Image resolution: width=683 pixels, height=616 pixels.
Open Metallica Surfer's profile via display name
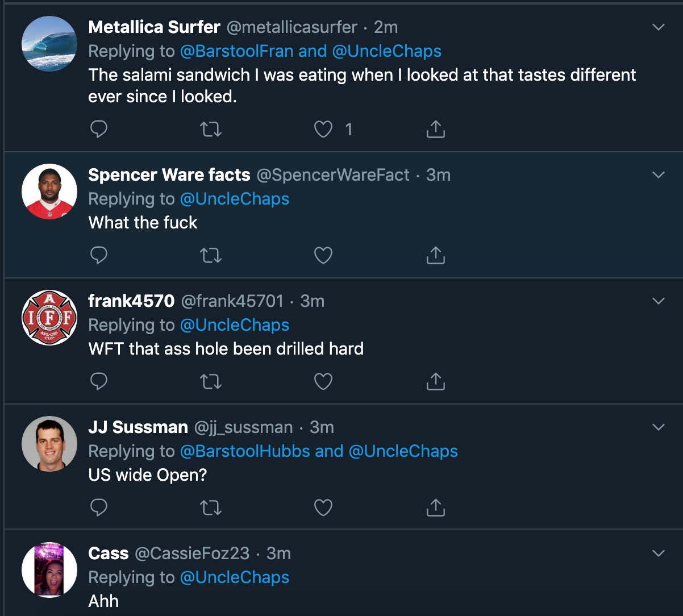(154, 27)
